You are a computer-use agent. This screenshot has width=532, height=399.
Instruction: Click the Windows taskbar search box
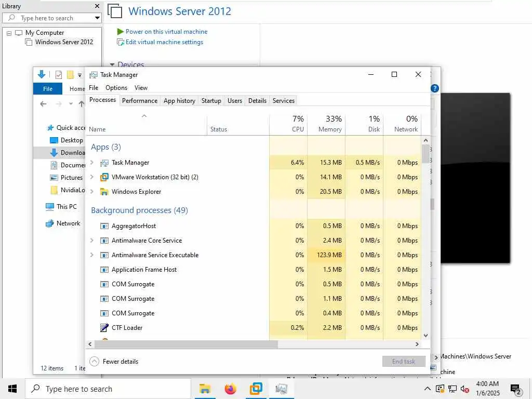click(x=109, y=389)
